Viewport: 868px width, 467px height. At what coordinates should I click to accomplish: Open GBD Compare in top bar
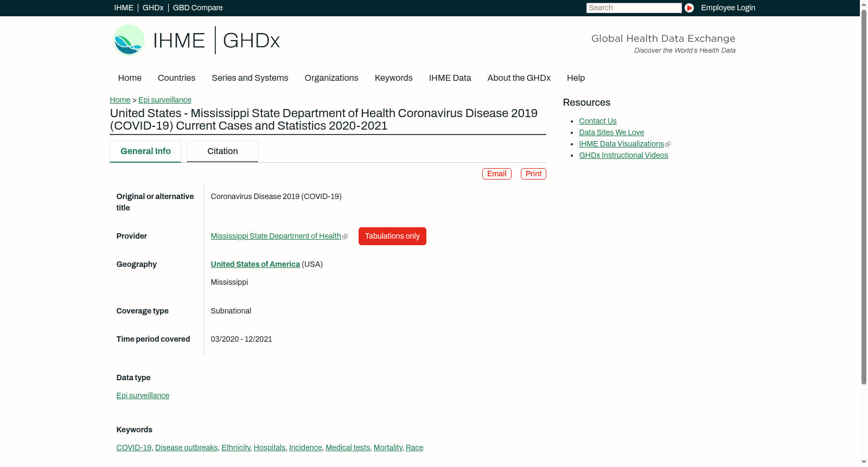coord(197,8)
